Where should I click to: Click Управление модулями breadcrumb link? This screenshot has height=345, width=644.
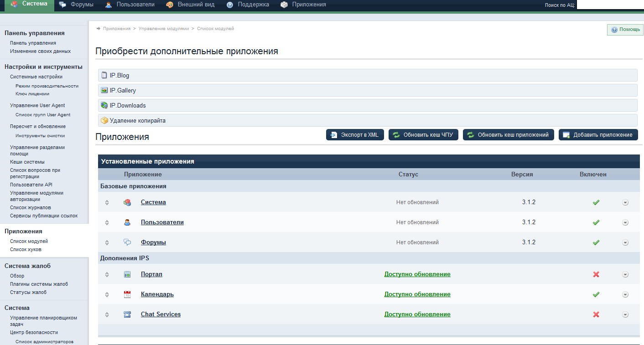click(163, 28)
